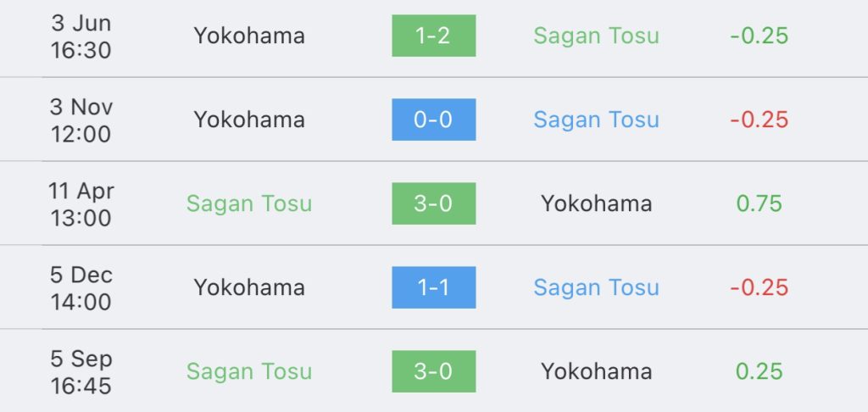Viewport: 868px width, 412px height.
Task: Open the 0-0 score box on 3 Nov
Action: pos(433,120)
